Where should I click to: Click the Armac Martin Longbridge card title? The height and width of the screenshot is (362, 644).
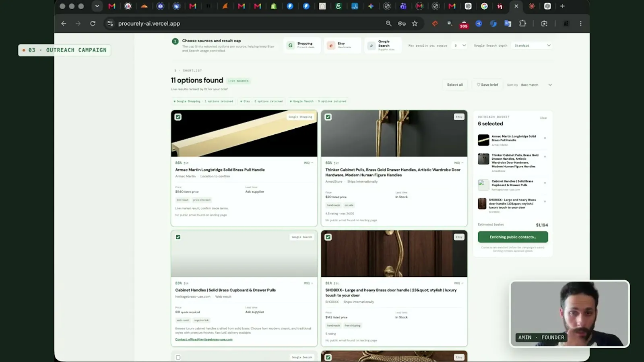(x=220, y=170)
